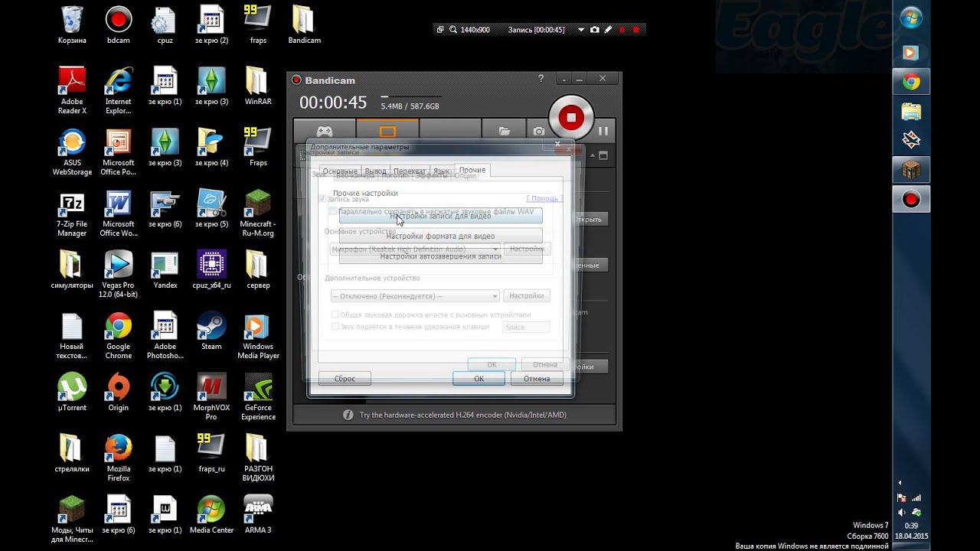Image resolution: width=980 pixels, height=551 pixels.
Task: Select Bandicam game recording mode gamepad tab
Action: 325,131
